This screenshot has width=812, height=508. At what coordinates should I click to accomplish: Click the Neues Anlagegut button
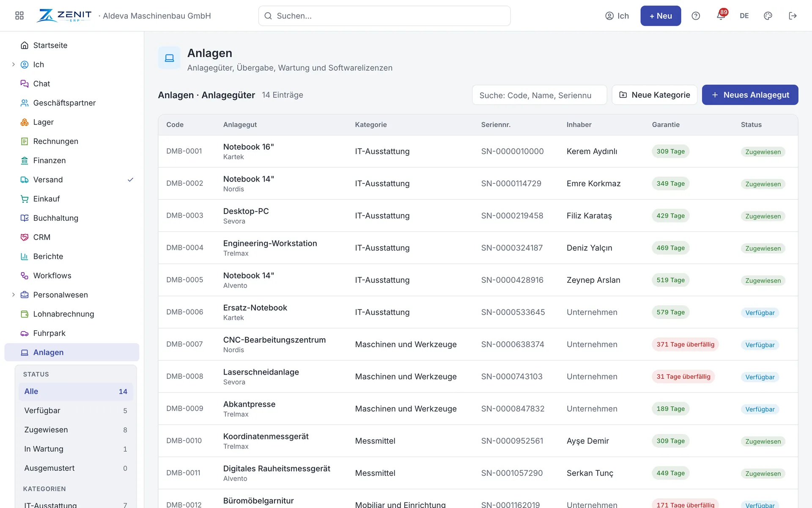pyautogui.click(x=750, y=95)
